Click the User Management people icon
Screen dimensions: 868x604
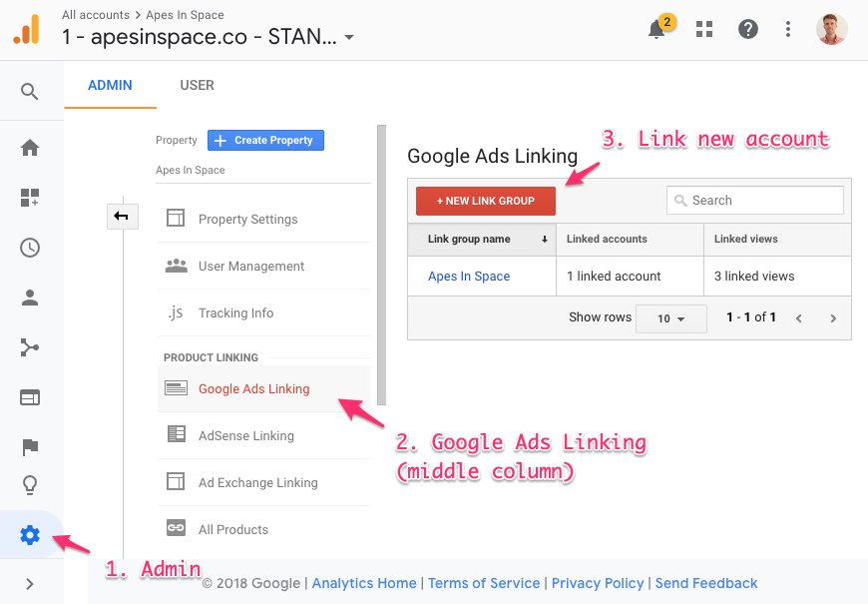(176, 266)
